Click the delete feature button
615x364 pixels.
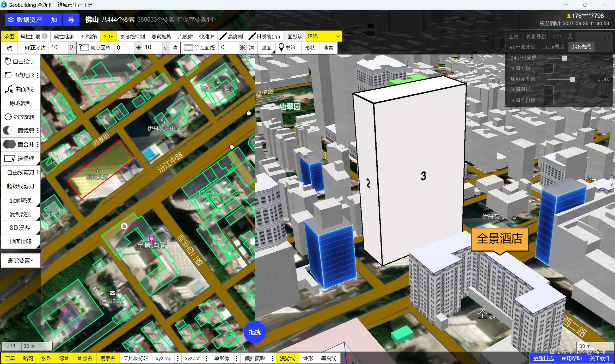pos(21,261)
